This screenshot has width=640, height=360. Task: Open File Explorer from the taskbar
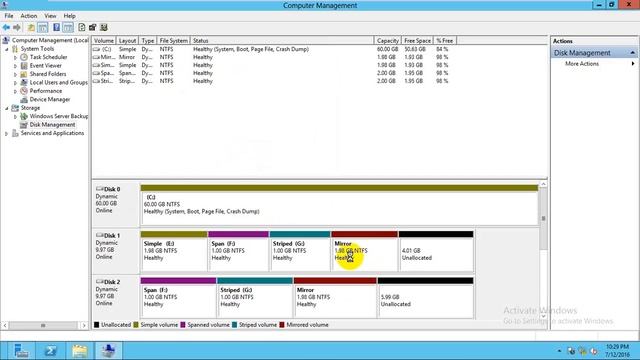click(80, 351)
